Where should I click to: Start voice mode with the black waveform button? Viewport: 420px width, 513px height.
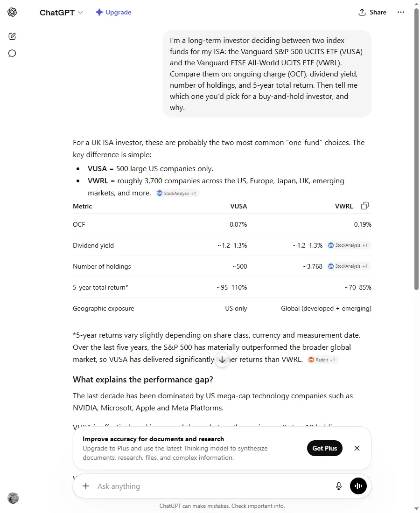click(358, 486)
